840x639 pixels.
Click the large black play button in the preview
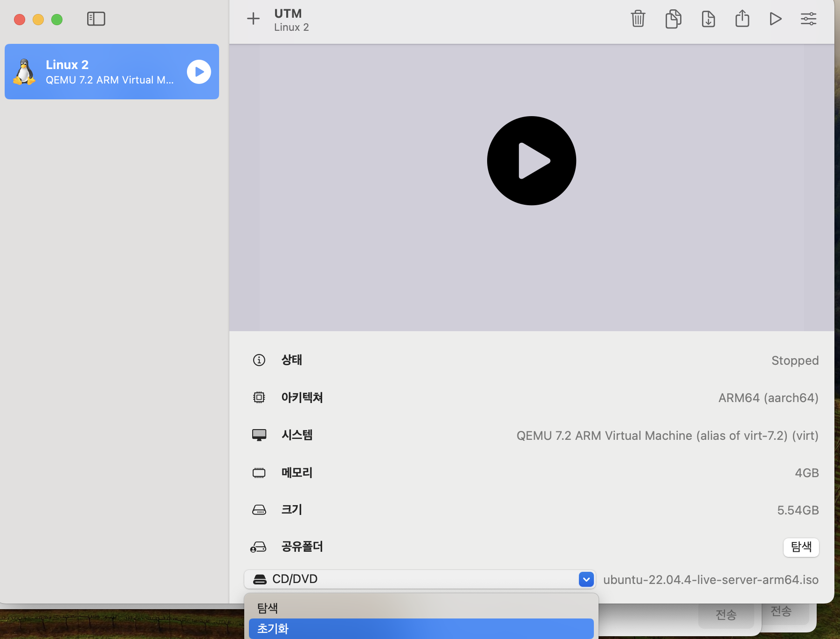point(531,160)
